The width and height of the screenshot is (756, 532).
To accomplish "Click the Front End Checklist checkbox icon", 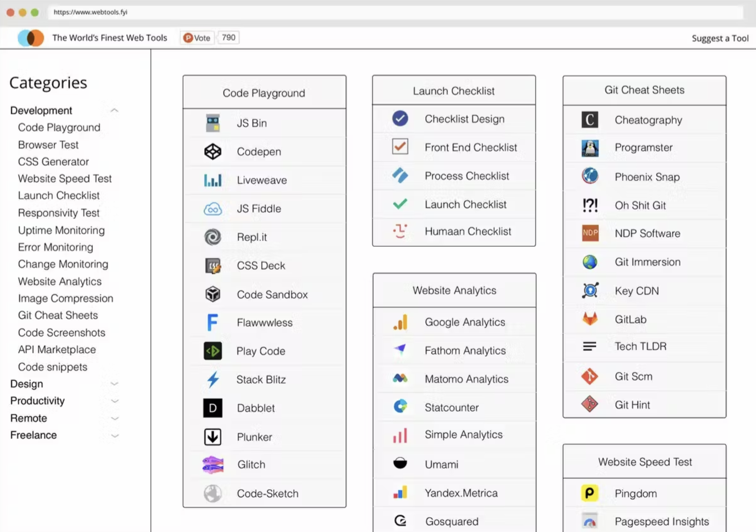I will tap(400, 146).
